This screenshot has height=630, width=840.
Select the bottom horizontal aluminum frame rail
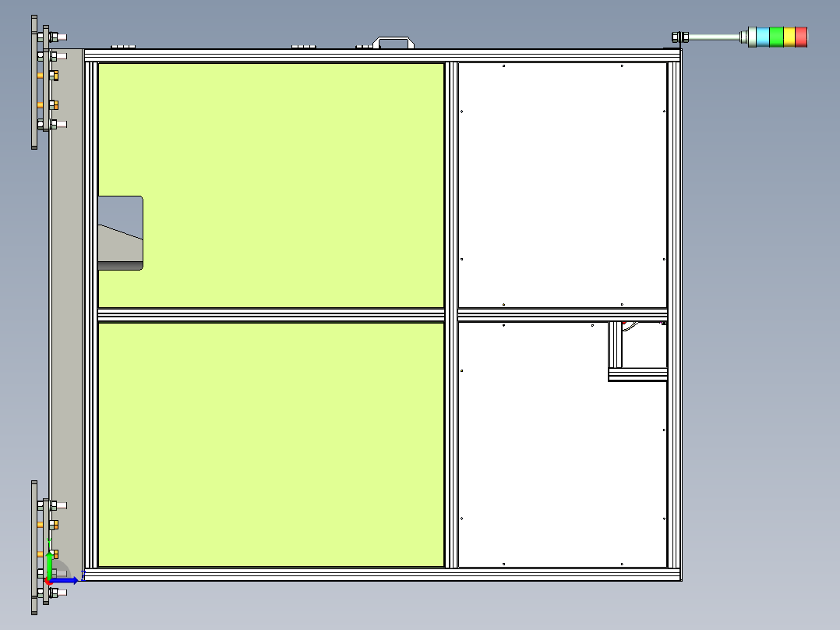(x=382, y=574)
